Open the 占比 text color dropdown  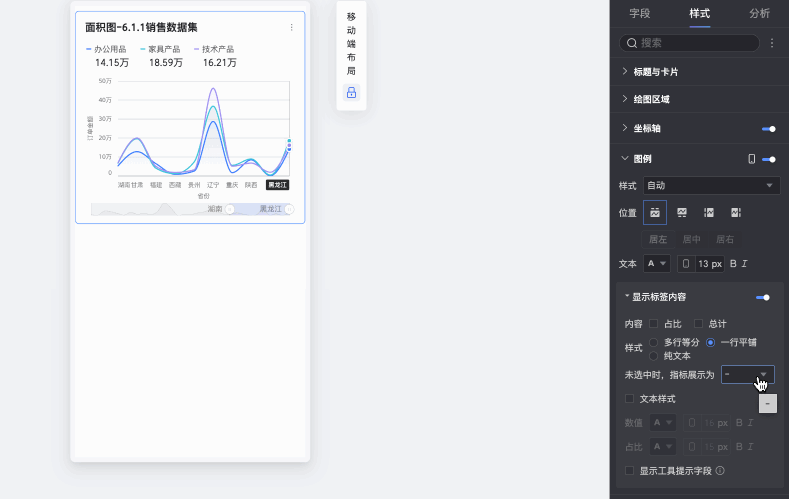pos(663,447)
